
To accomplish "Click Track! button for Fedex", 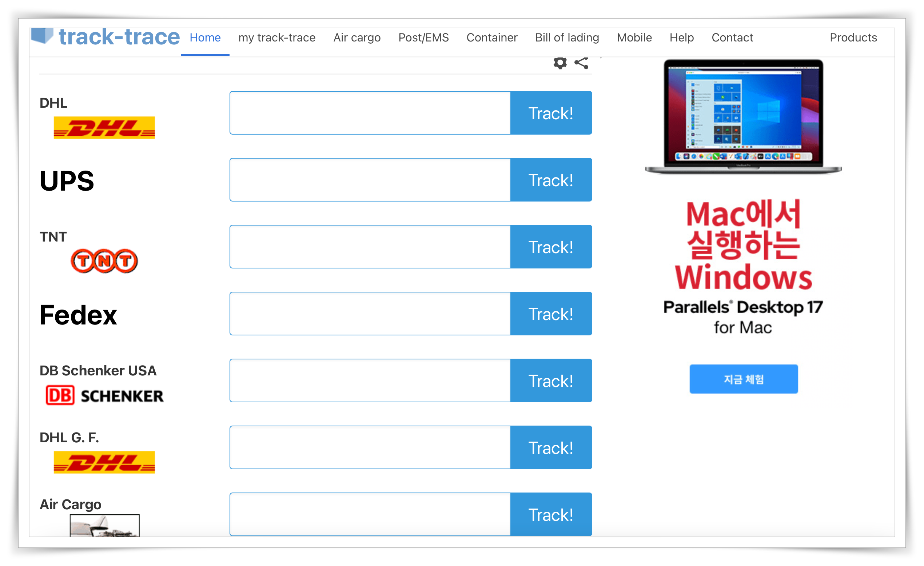I will pyautogui.click(x=551, y=314).
